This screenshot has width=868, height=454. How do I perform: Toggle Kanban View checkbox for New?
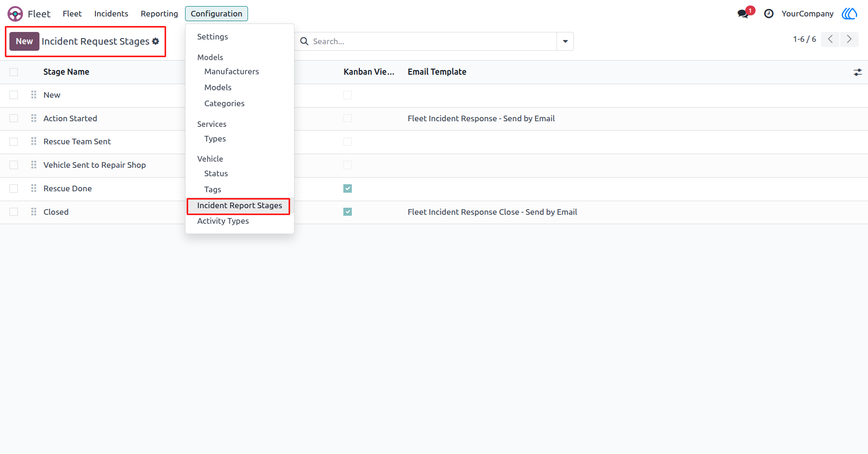coord(348,95)
